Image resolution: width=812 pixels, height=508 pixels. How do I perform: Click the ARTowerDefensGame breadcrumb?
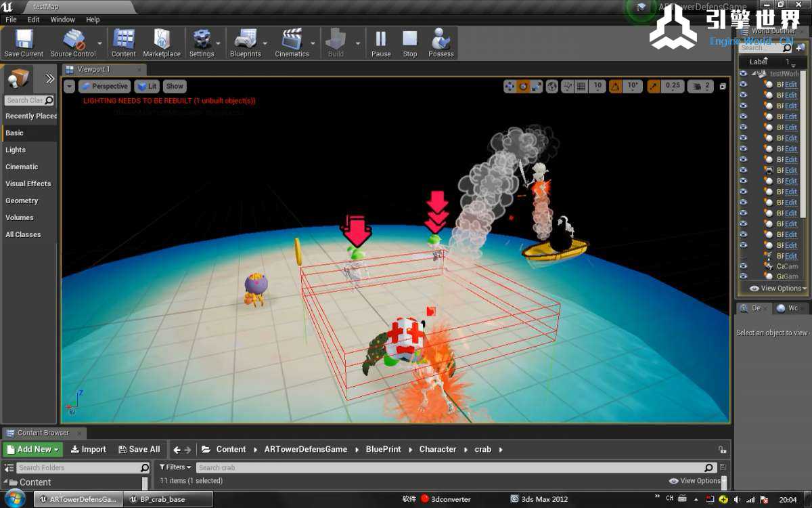[306, 449]
